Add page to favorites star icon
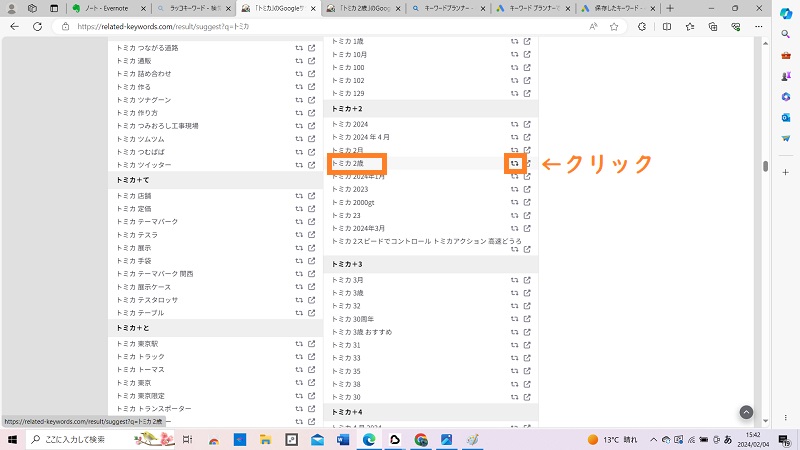The height and width of the screenshot is (450, 800). click(614, 27)
